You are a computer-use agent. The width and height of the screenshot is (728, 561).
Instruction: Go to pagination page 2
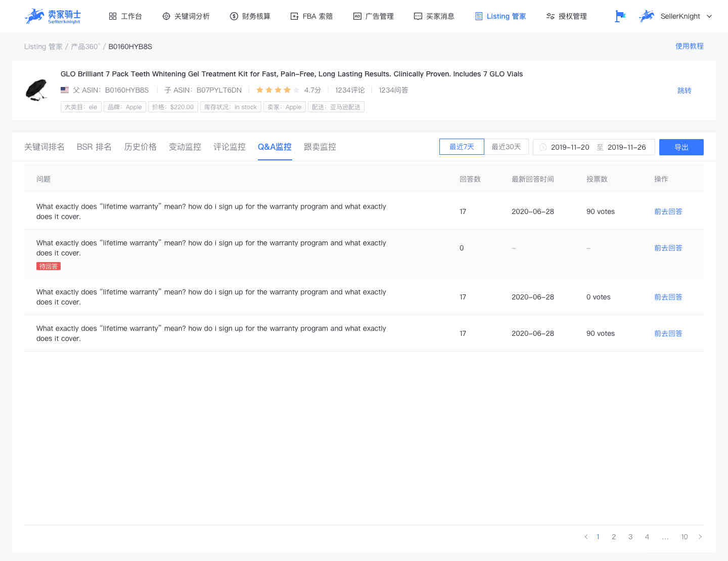[x=614, y=537]
